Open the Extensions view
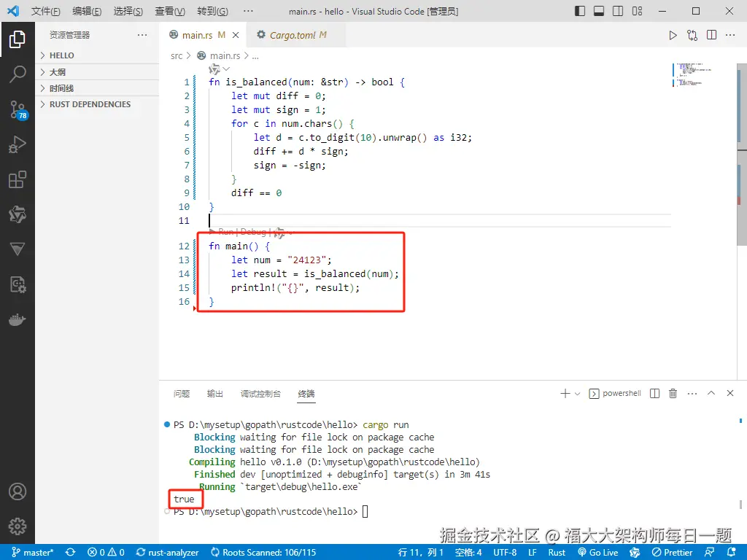The width and height of the screenshot is (747, 560). pyautogui.click(x=18, y=179)
